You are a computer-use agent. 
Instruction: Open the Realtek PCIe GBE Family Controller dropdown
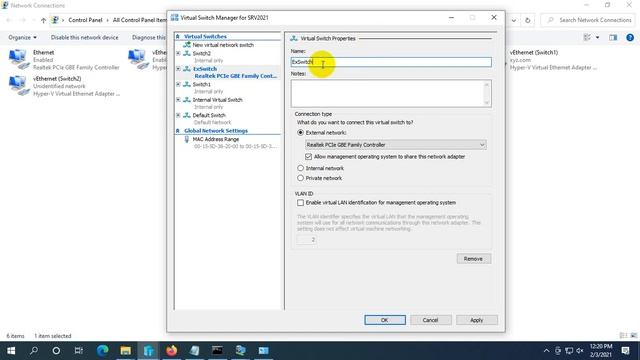pos(396,145)
